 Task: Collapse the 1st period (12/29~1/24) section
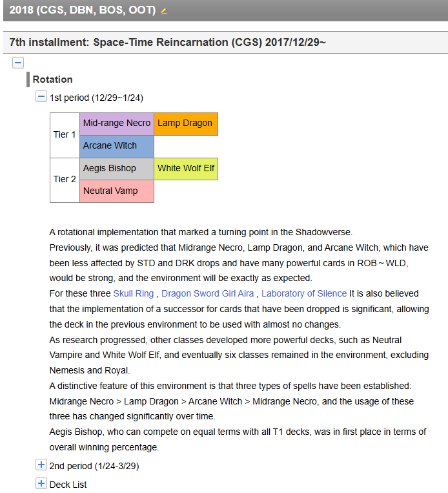(41, 96)
